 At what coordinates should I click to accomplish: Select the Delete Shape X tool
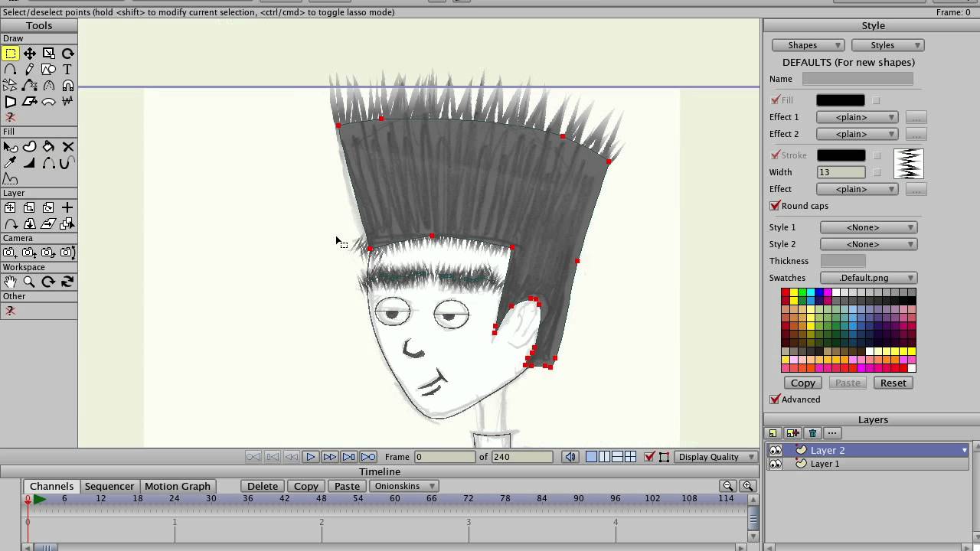(x=67, y=146)
